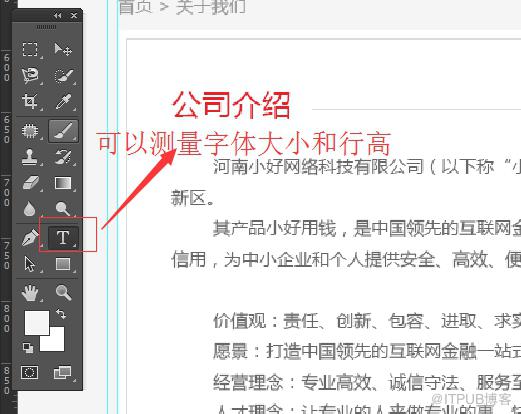The height and width of the screenshot is (414, 521).
Task: Toggle Quick Mask mode
Action: (30, 372)
